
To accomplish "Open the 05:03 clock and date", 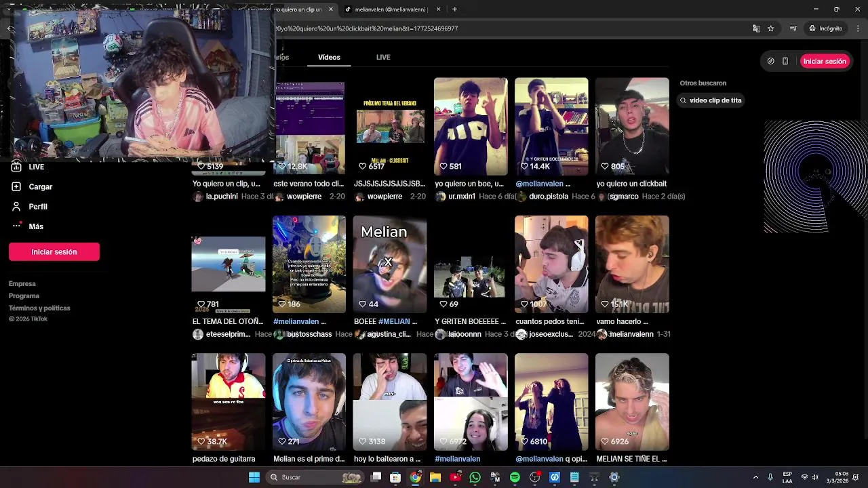I will (x=839, y=477).
